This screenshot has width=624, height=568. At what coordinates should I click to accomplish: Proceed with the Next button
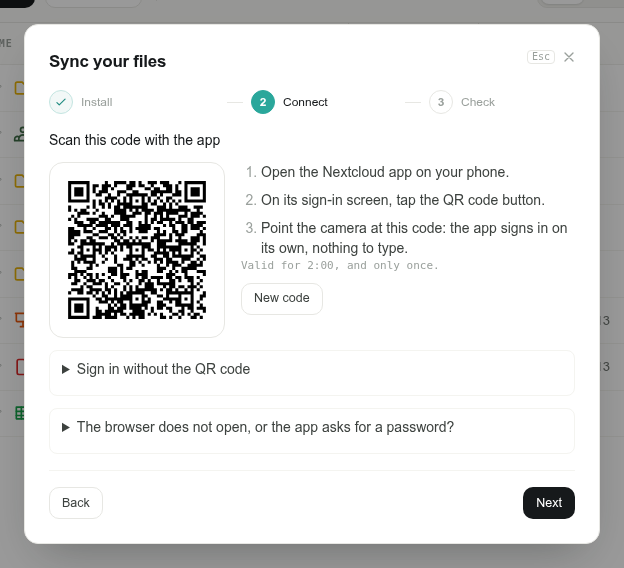[x=549, y=503]
